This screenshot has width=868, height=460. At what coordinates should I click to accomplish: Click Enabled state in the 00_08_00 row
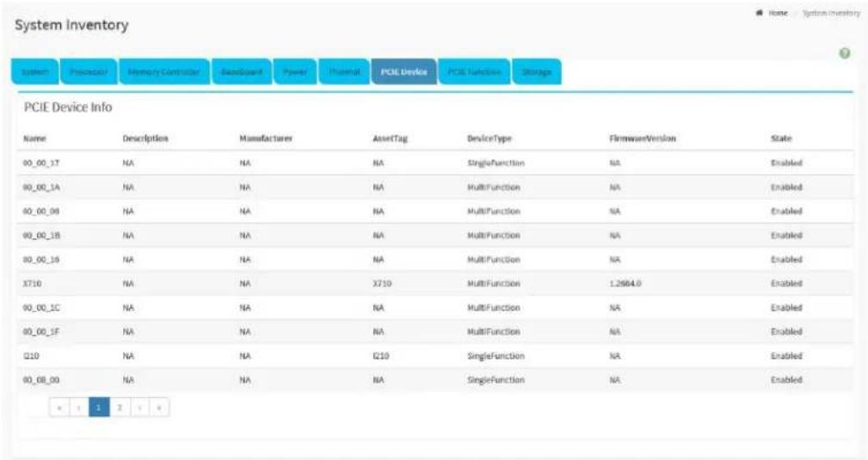pyautogui.click(x=786, y=380)
